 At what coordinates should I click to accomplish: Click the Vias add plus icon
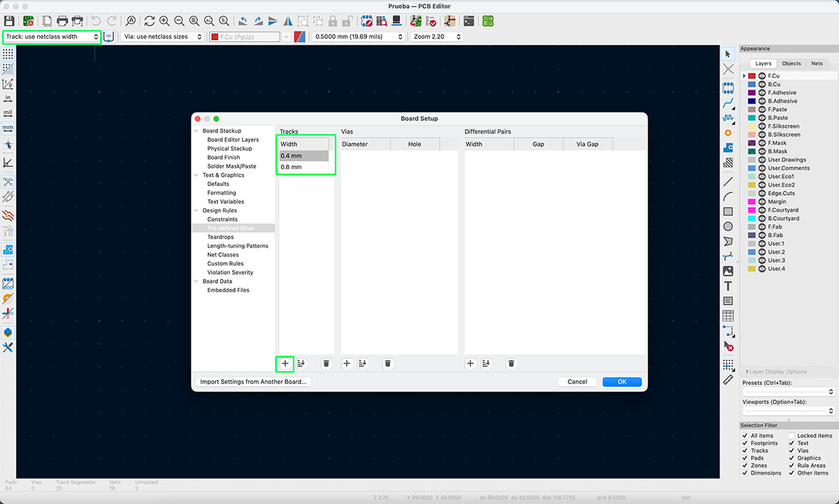click(x=347, y=363)
